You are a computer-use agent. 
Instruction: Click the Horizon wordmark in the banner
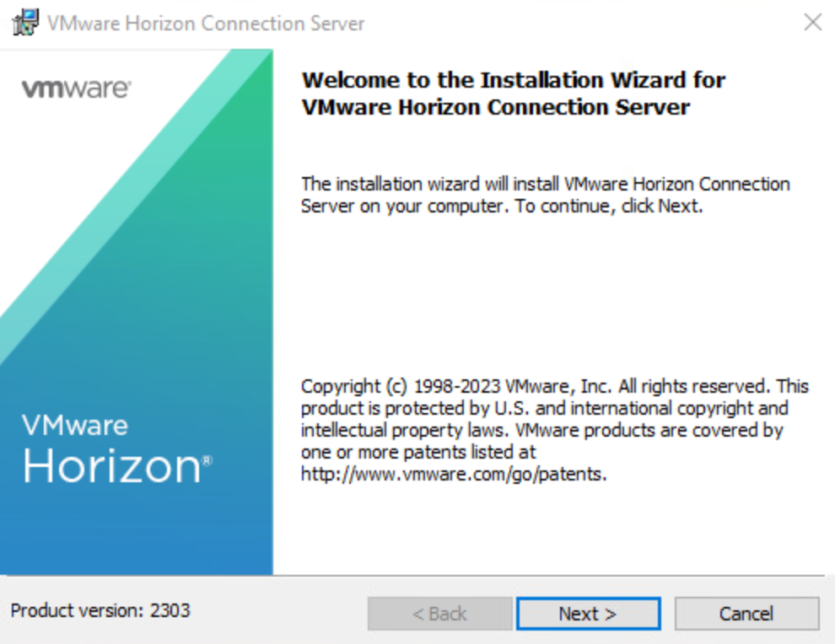pos(111,464)
